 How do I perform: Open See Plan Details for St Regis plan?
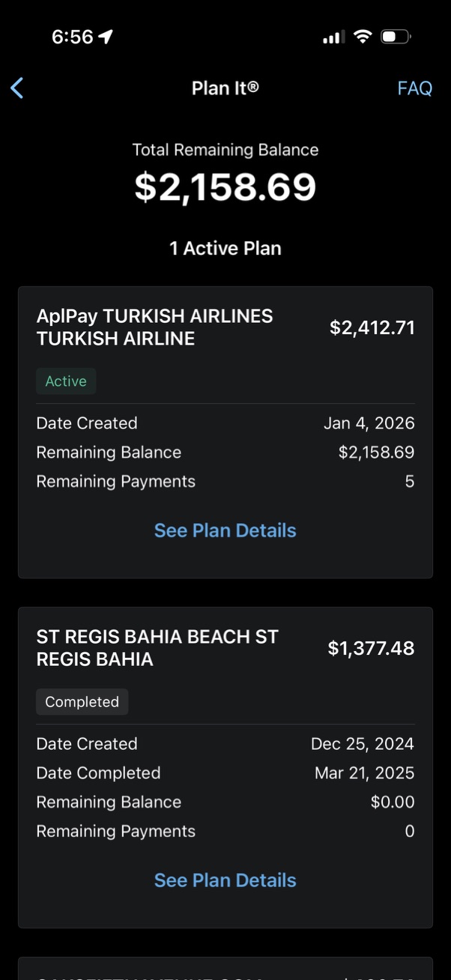[225, 880]
